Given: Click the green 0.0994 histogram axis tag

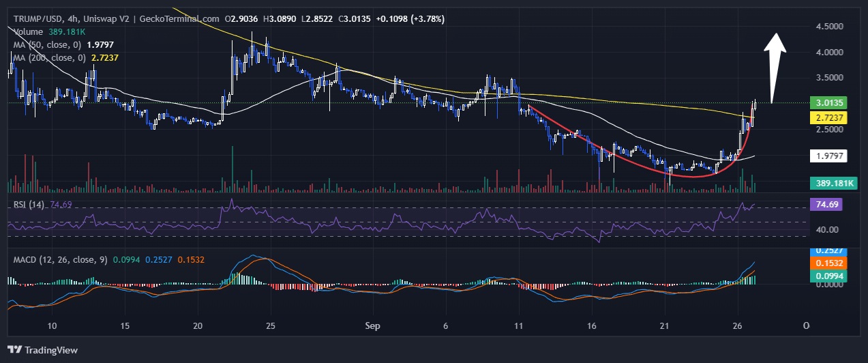Looking at the screenshot, I should 828,275.
